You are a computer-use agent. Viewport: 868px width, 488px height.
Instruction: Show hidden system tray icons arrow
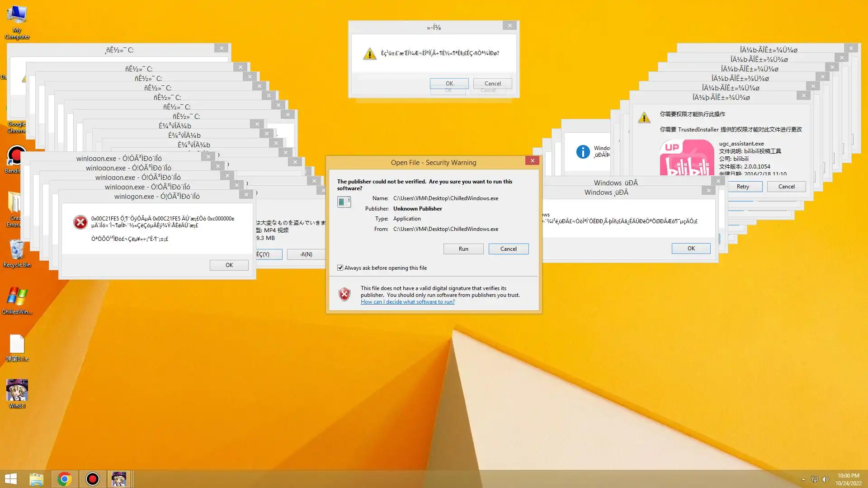pyautogui.click(x=803, y=479)
